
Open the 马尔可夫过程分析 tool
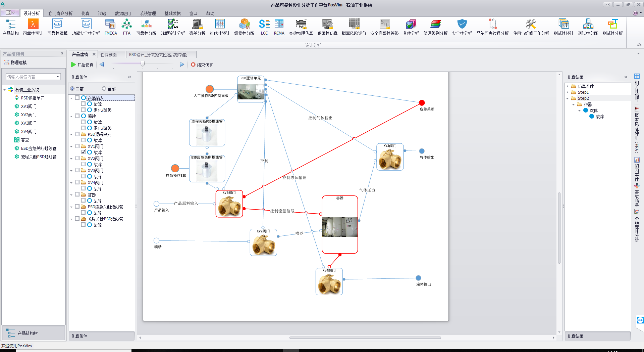[492, 27]
